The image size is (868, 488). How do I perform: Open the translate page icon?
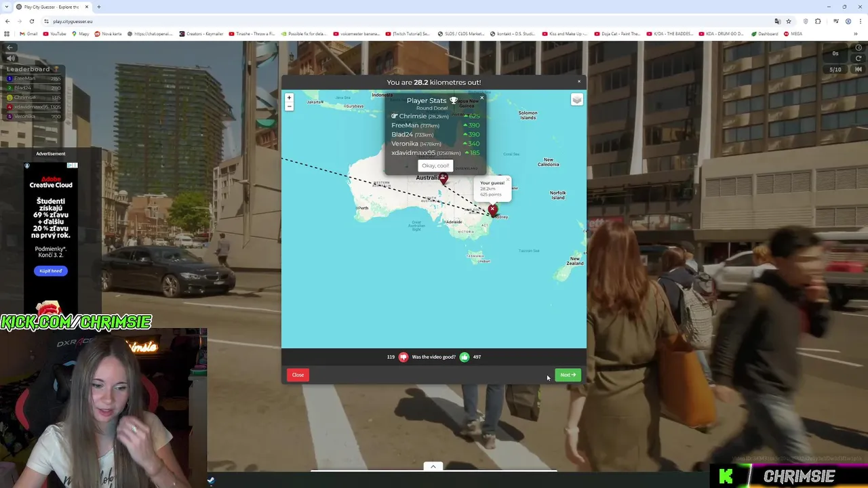pyautogui.click(x=778, y=21)
